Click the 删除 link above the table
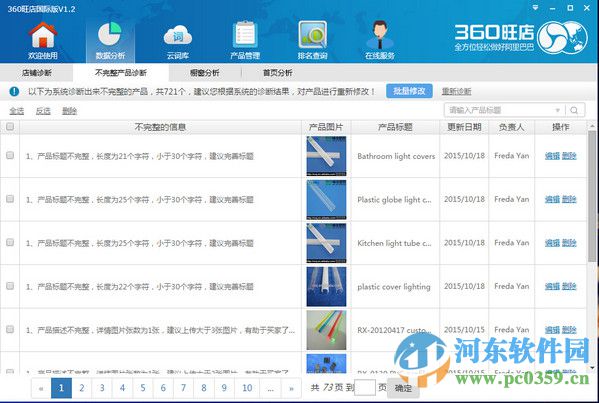This screenshot has height=403, width=599. 70,111
